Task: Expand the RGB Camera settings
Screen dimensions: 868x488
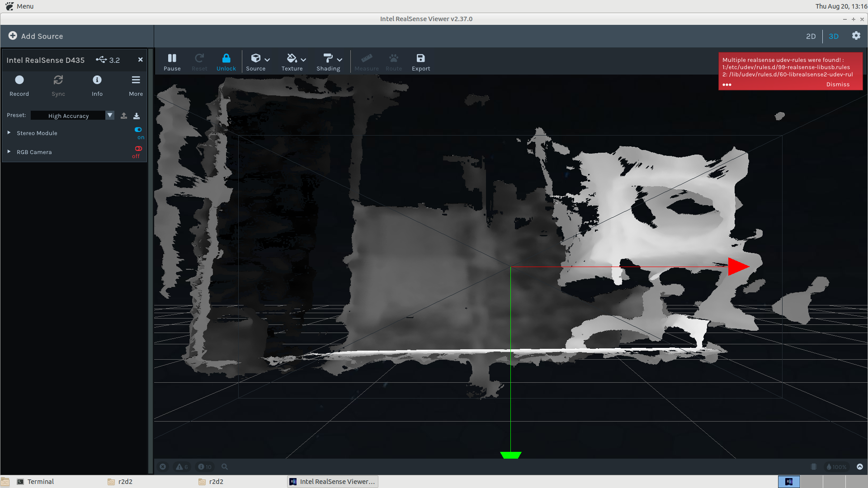Action: click(8, 152)
